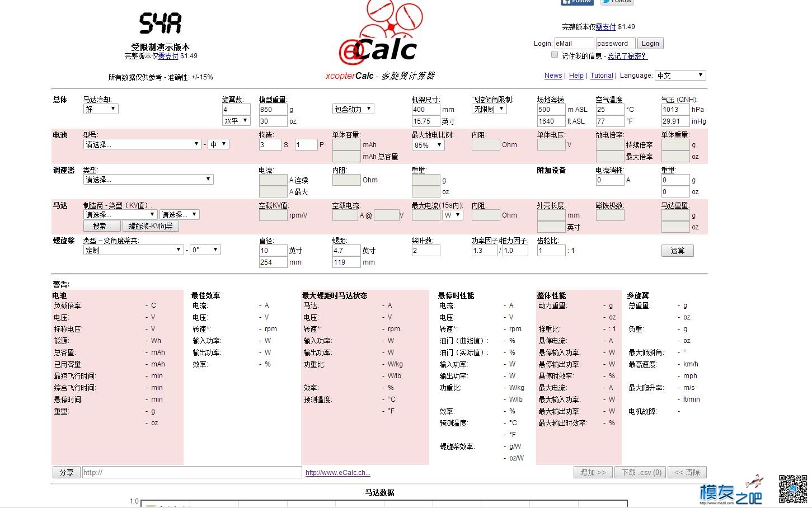Screen dimensions: 812x508
Task: Click the battery S cell count field
Action: [x=270, y=145]
